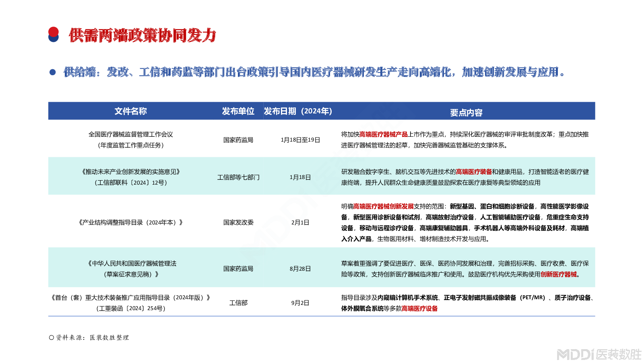The height and width of the screenshot is (362, 644).
Task: Click 国家药监局 in the 8月28日 row
Action: click(x=238, y=269)
